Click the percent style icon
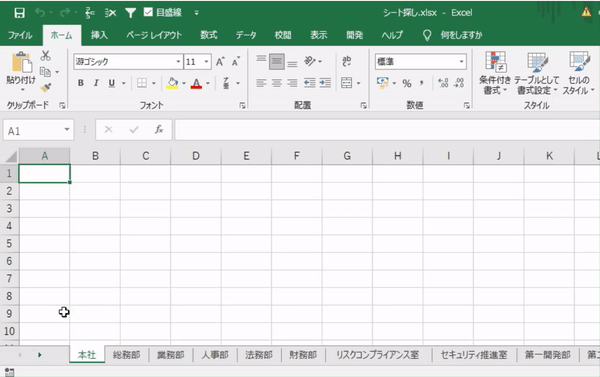The width and height of the screenshot is (600, 377). pyautogui.click(x=407, y=83)
